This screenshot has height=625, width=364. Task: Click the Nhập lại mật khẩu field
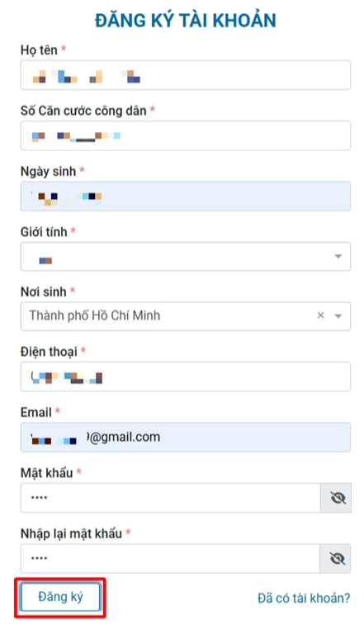tap(170, 558)
